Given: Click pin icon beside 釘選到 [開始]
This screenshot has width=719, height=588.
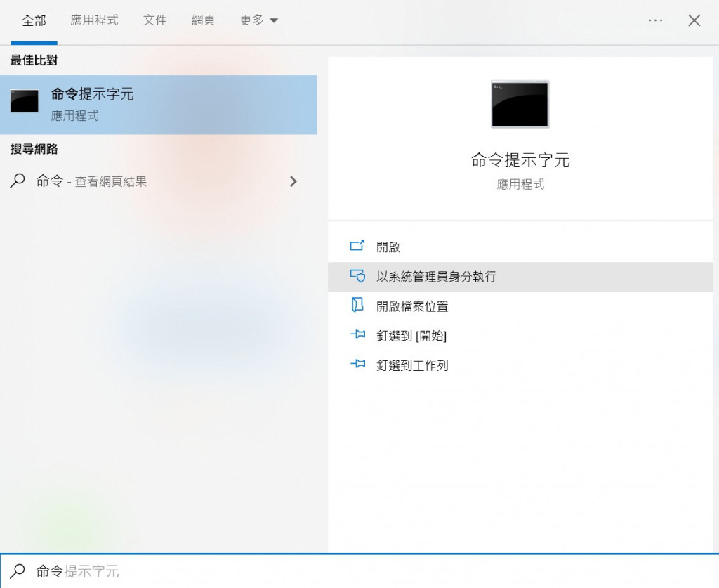Looking at the screenshot, I should (357, 334).
